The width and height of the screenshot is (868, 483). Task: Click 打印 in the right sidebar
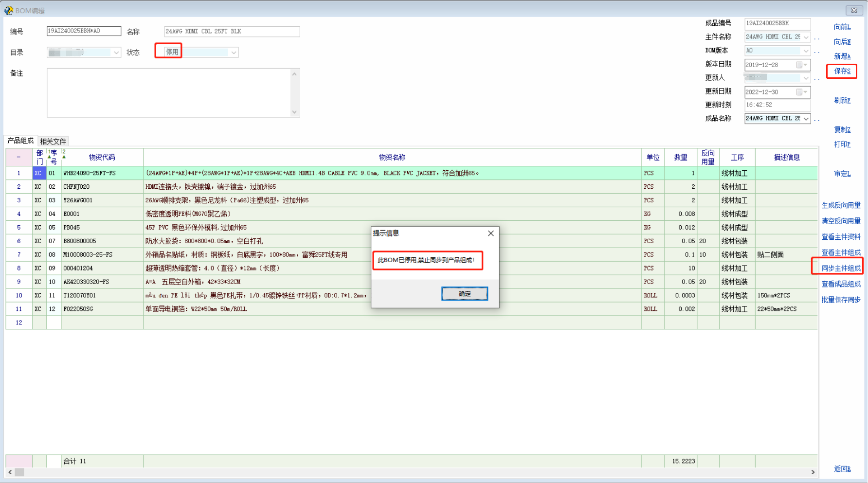pos(842,144)
